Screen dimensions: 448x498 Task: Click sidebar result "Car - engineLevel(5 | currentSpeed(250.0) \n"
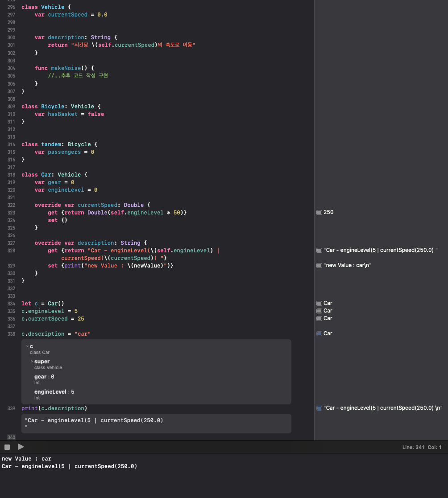point(383,408)
